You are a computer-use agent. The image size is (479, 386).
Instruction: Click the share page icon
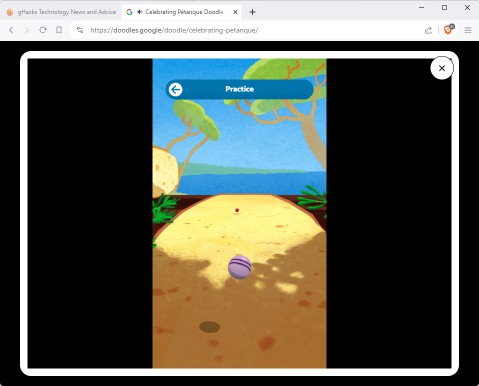[x=428, y=30]
